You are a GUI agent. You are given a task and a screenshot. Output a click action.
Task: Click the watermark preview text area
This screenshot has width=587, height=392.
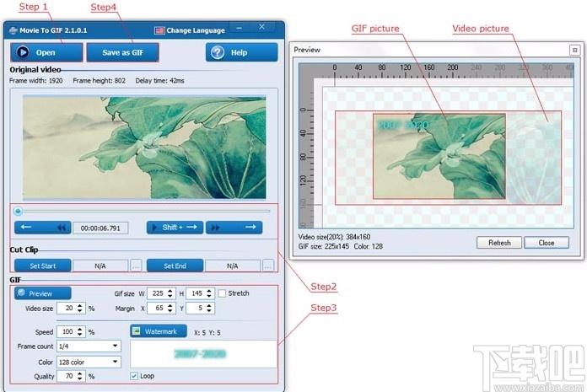(203, 354)
